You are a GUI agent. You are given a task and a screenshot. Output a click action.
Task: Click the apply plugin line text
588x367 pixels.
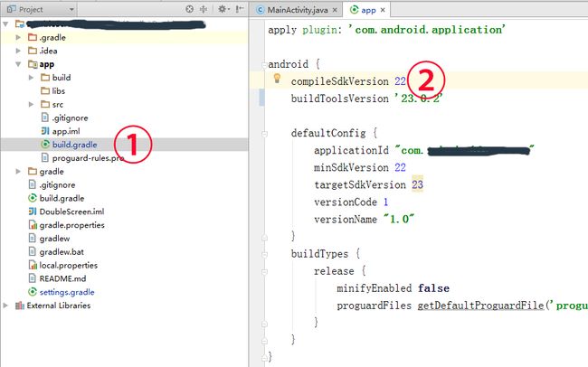tap(387, 30)
